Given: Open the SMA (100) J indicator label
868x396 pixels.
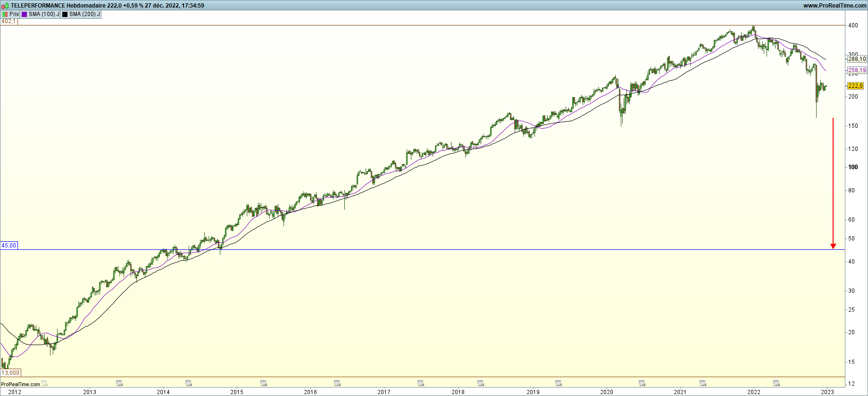Looking at the screenshot, I should pos(44,14).
